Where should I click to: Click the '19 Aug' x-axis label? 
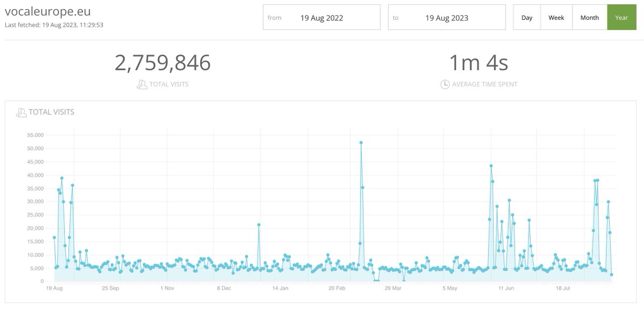tap(54, 288)
